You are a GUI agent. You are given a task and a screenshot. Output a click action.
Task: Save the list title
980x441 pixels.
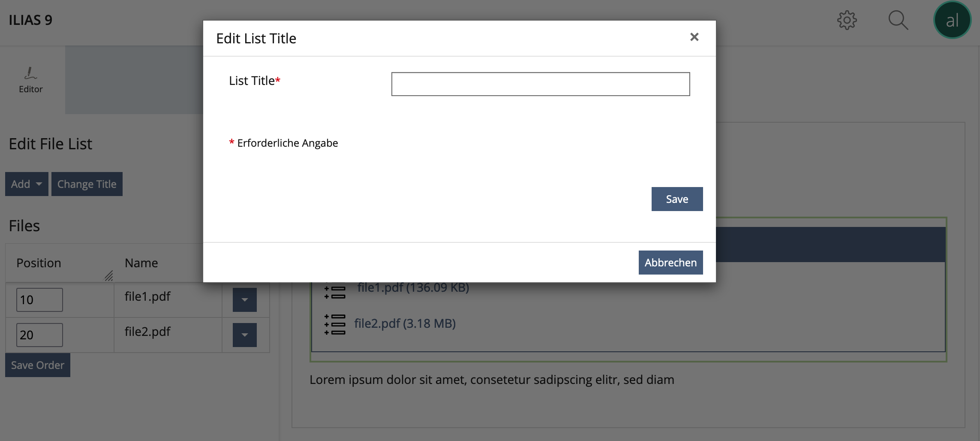click(677, 199)
